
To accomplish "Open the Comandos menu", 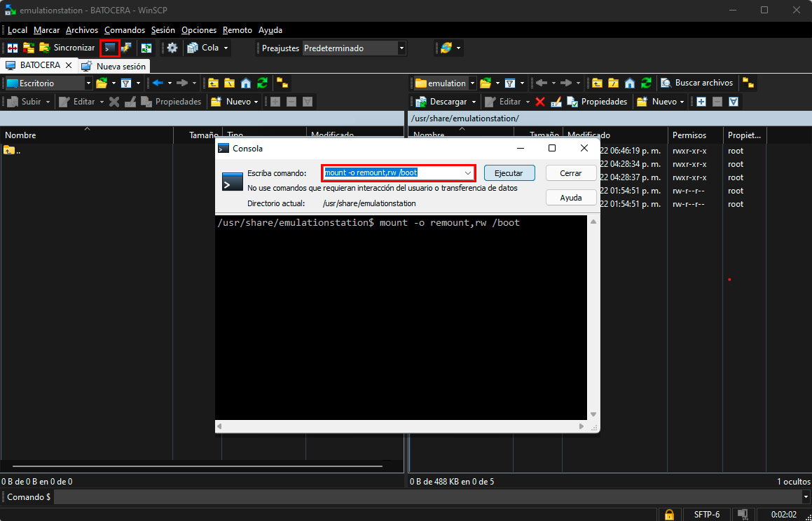I will (x=125, y=30).
